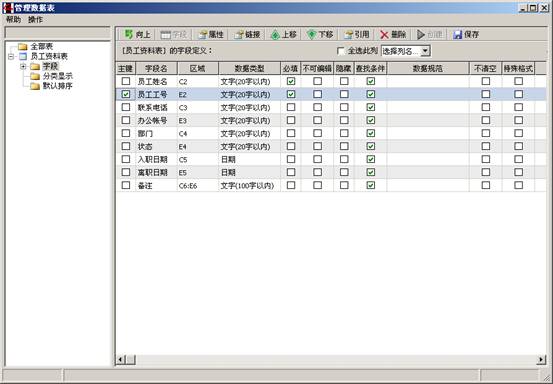Screen dimensions: 553x384
Task: Open the 帮助 menu
Action: [x=13, y=19]
